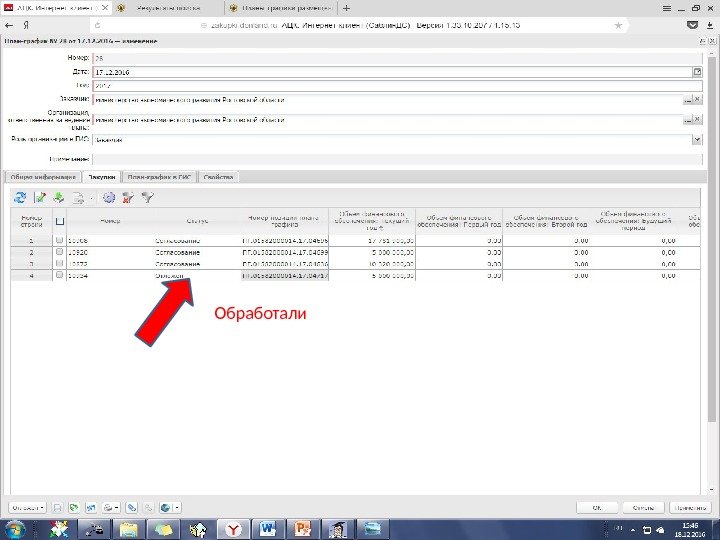This screenshot has width=720, height=540.
Task: Click the globe icon in bottom toolbar
Action: coord(165,507)
